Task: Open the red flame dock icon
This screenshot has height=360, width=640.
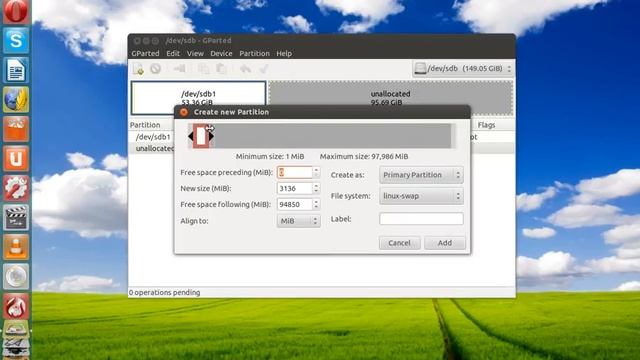Action: coord(16,306)
